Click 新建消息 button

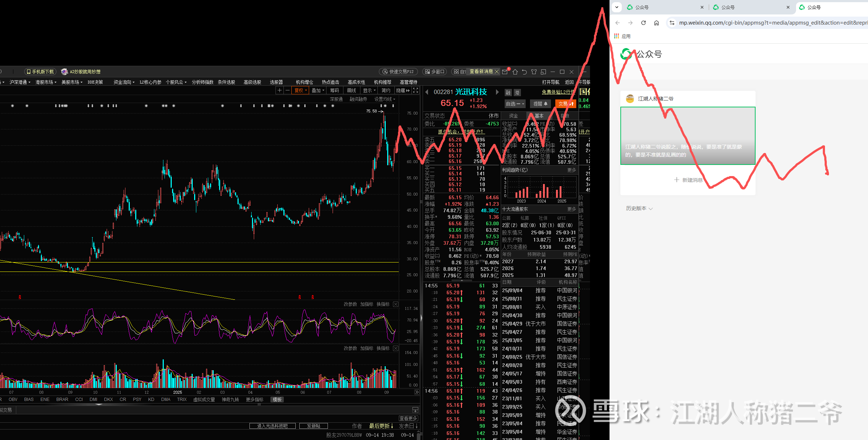click(688, 180)
